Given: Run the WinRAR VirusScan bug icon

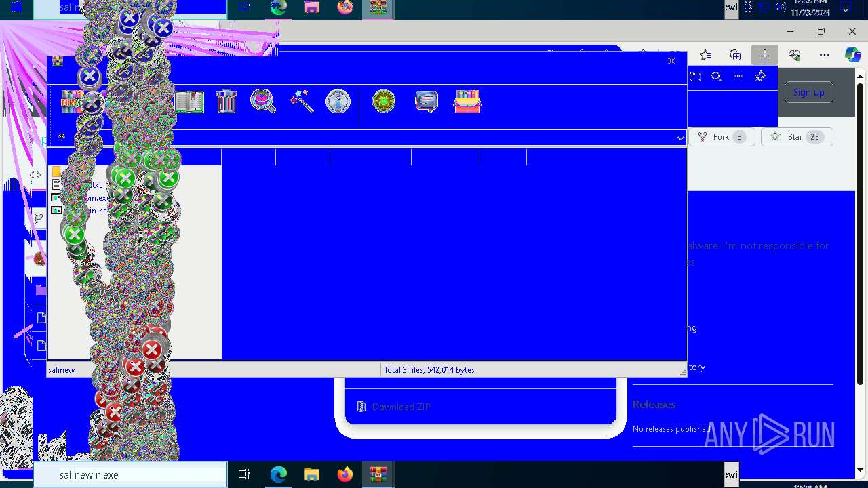Looking at the screenshot, I should [x=384, y=102].
